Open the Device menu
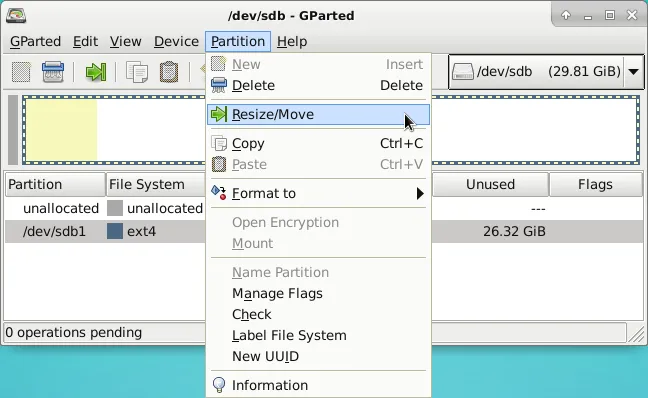 [176, 41]
